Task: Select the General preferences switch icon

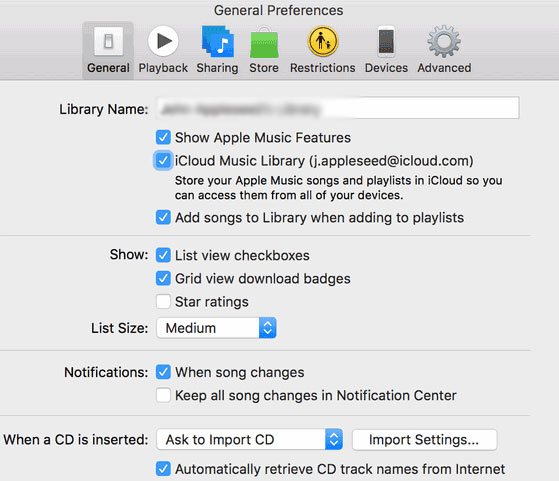Action: pos(108,41)
